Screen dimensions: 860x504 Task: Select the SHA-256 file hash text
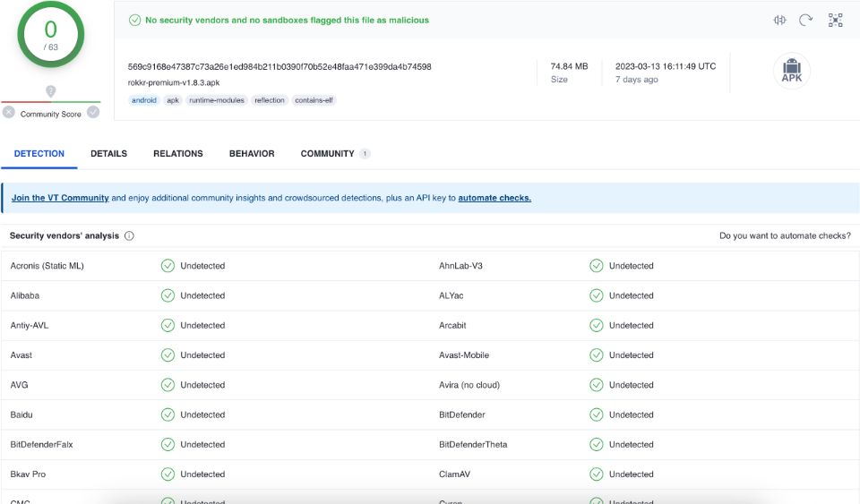tap(279, 67)
